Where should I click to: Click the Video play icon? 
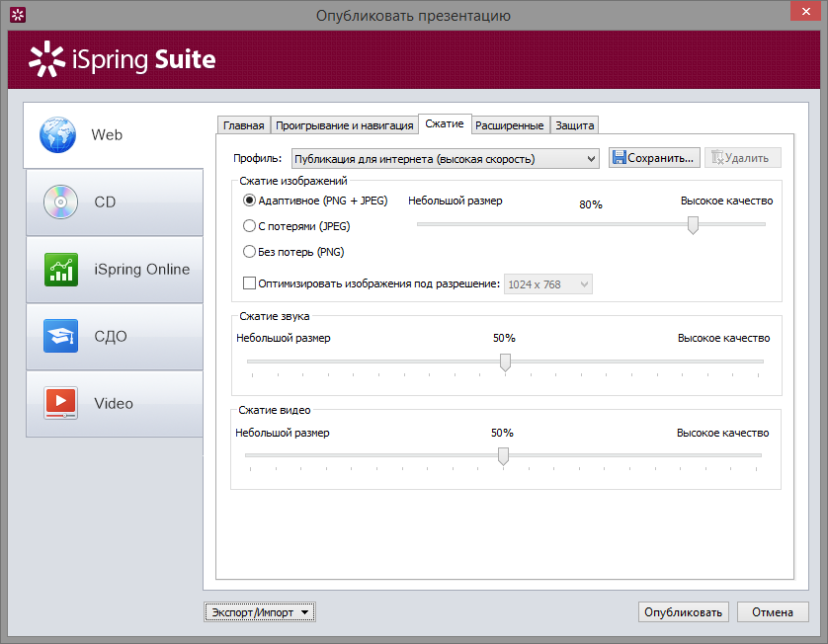60,403
